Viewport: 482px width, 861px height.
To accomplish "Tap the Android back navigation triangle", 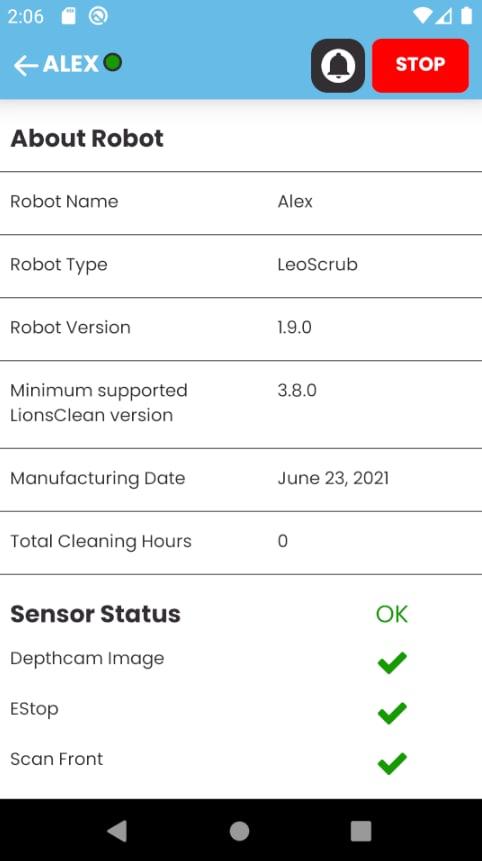I will tap(117, 830).
